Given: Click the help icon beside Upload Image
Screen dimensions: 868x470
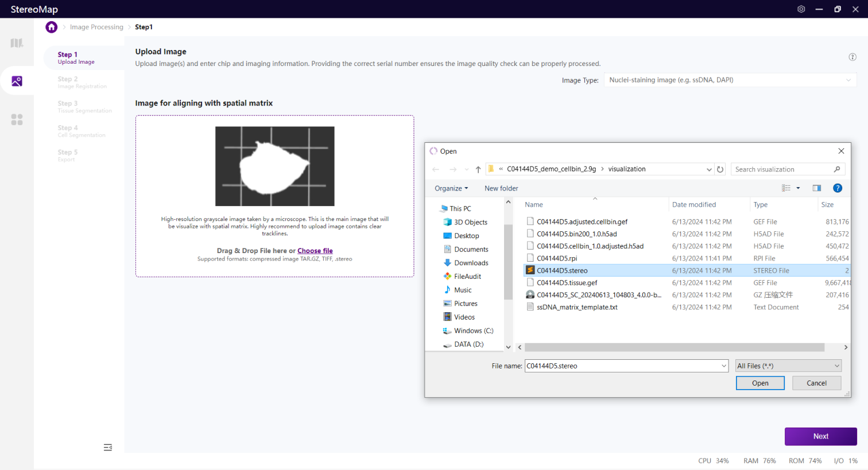Looking at the screenshot, I should point(852,57).
